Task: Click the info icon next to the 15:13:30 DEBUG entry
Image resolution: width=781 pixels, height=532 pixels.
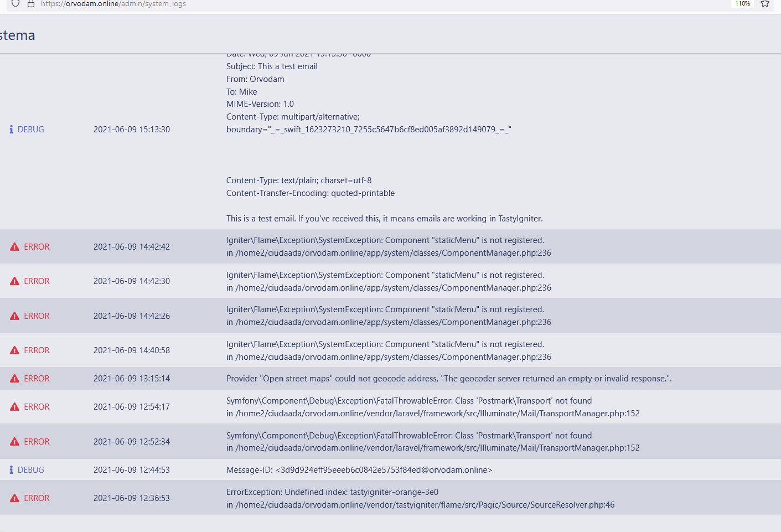Action: 11,129
